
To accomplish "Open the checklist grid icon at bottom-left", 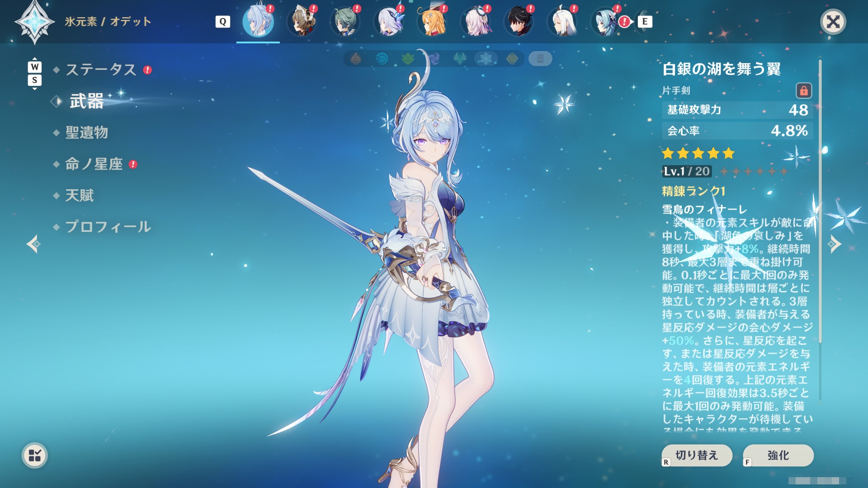I will click(35, 455).
